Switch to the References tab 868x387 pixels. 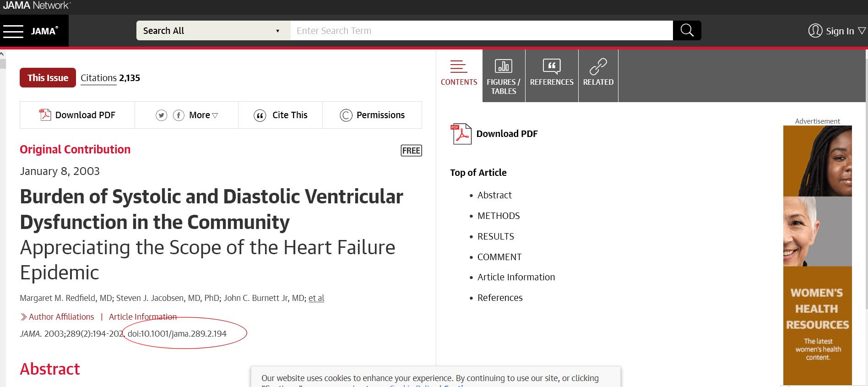(x=552, y=76)
